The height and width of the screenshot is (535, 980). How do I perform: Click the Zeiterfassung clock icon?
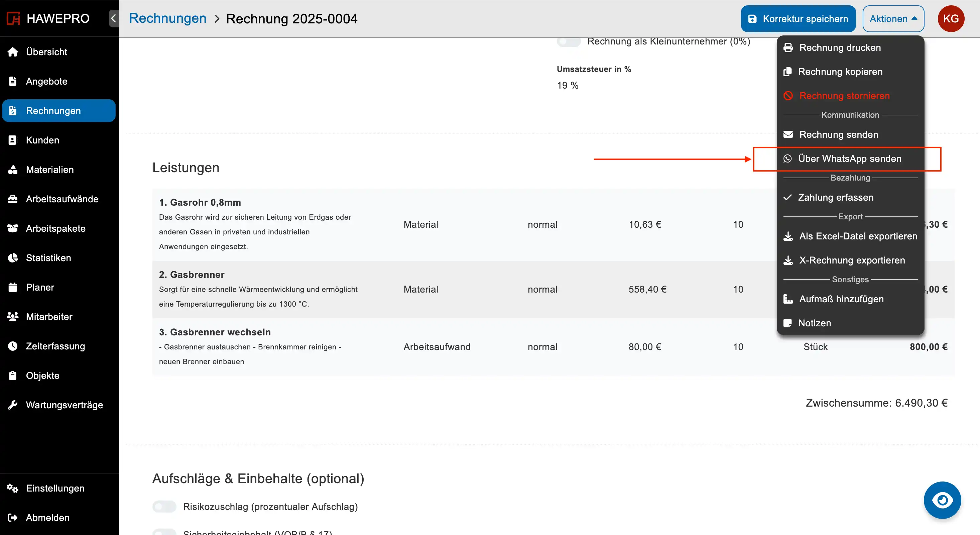[13, 346]
